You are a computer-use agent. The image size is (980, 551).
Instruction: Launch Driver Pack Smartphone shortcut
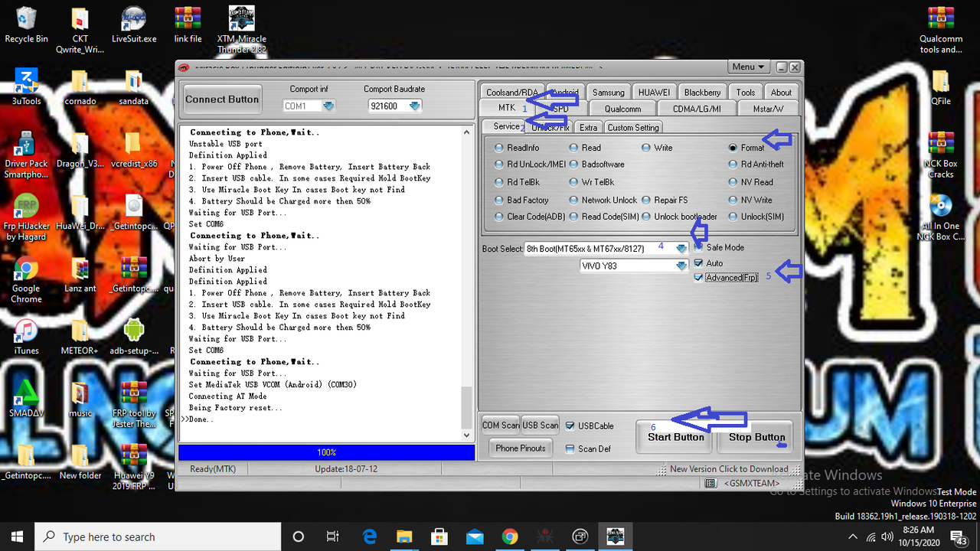26,155
